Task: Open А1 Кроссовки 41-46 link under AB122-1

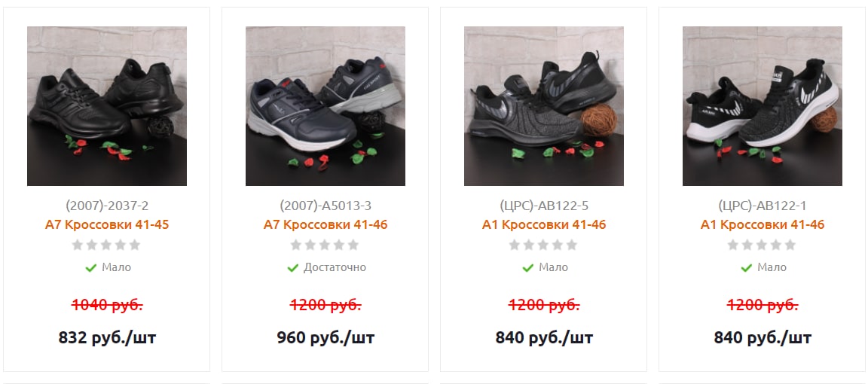Action: point(763,224)
